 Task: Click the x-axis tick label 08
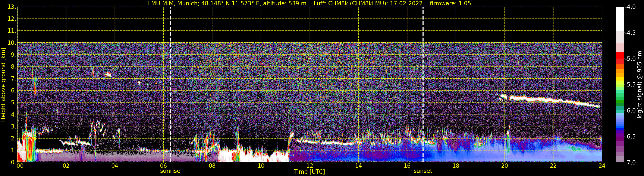[212, 166]
